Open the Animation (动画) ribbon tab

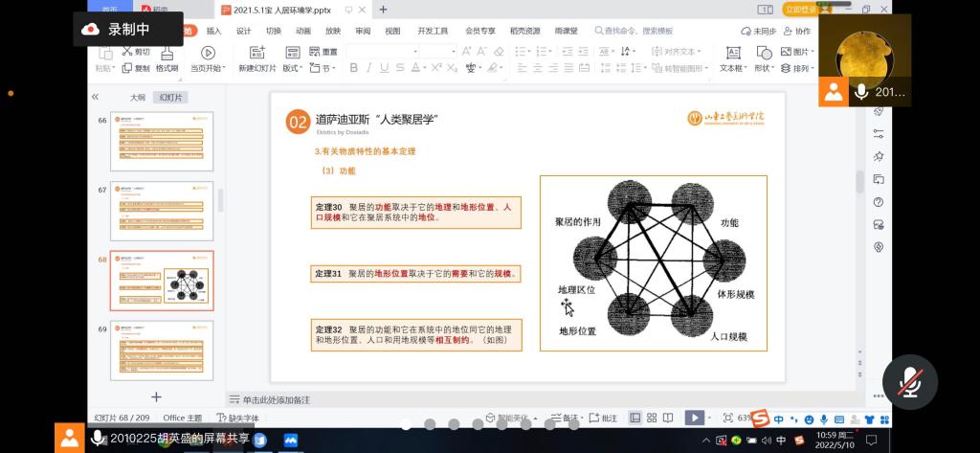tap(303, 31)
